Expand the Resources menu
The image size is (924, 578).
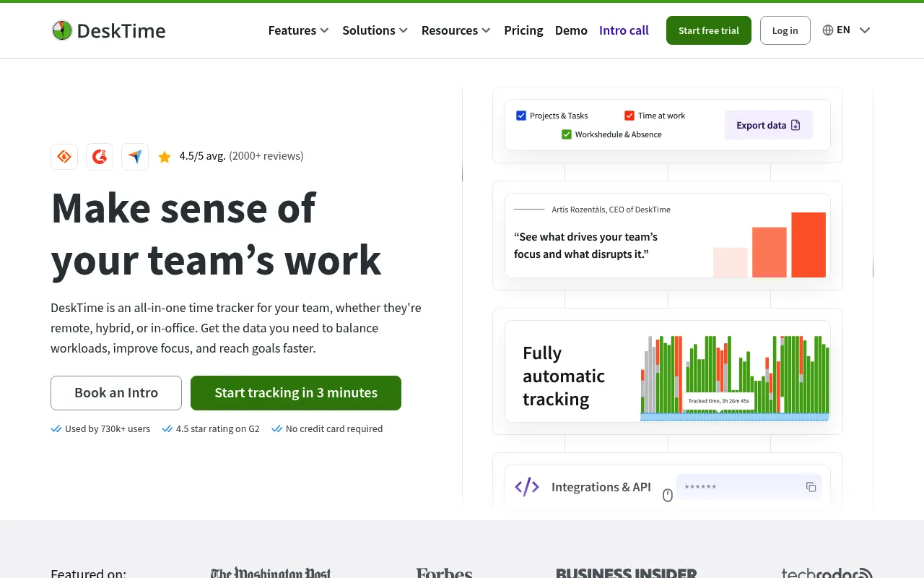click(456, 30)
